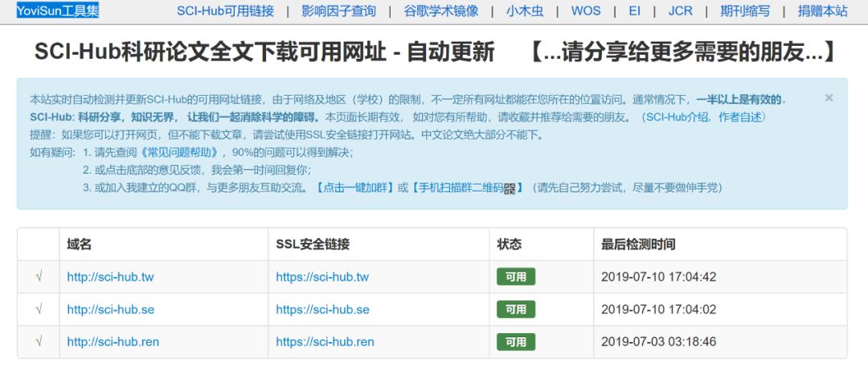Open the https://sci-hub.ren SSL link
The image size is (868, 379).
tap(325, 342)
